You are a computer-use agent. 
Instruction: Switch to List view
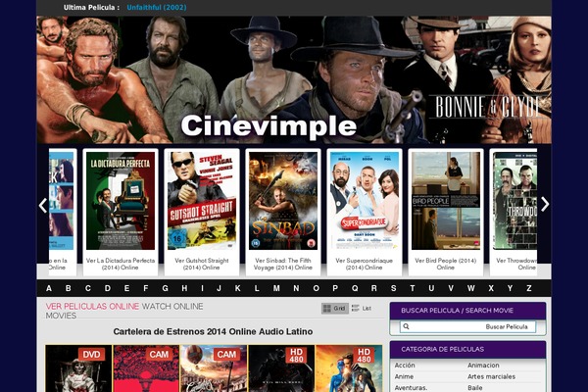click(x=362, y=309)
